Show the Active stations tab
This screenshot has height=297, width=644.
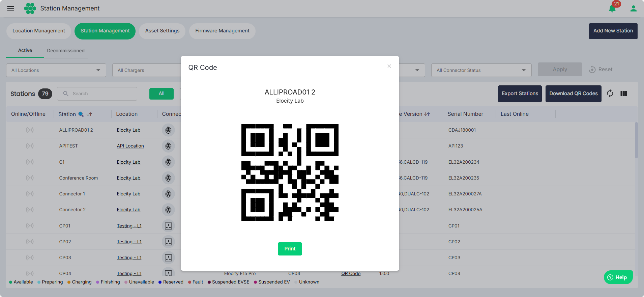point(25,51)
